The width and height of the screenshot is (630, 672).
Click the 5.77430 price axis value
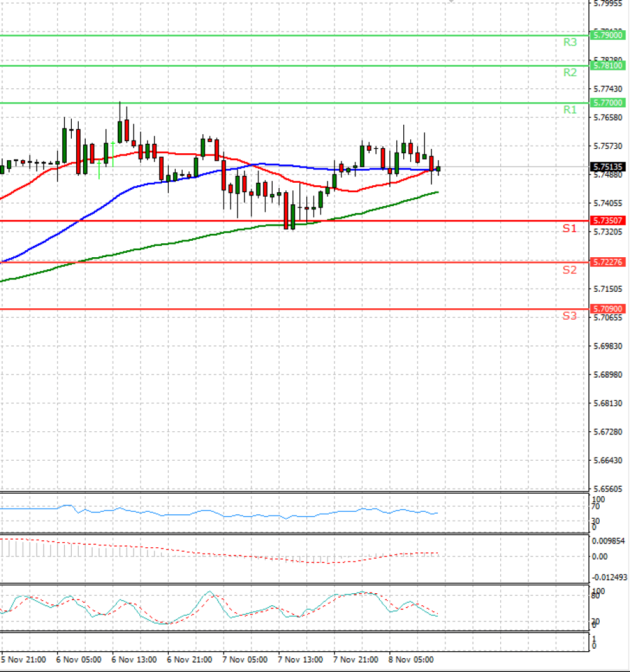[608, 89]
